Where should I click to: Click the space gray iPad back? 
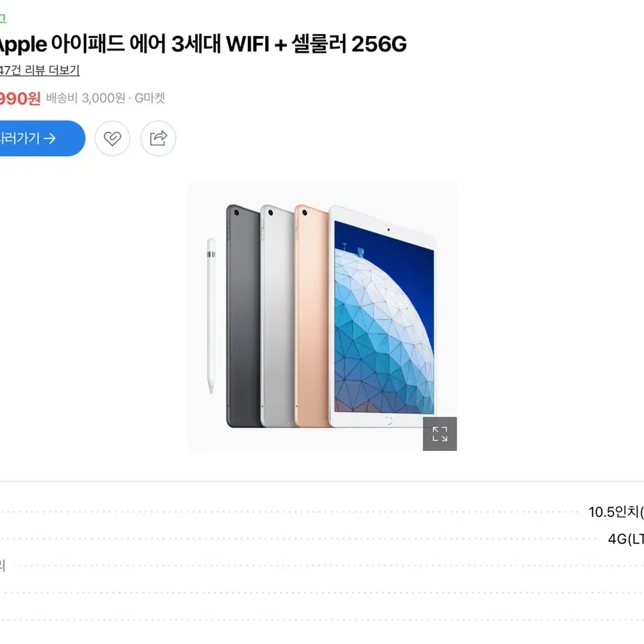click(x=243, y=316)
